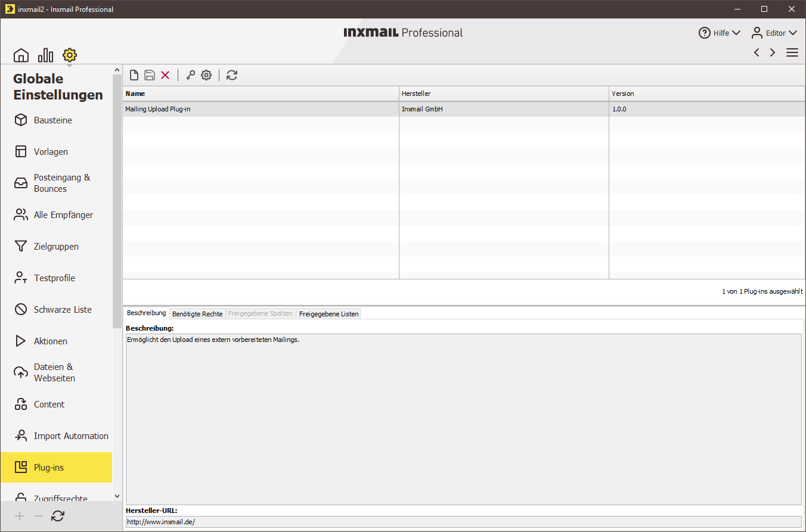Click the sidebar plus add icon
Screen dimensions: 806x532
20,517
